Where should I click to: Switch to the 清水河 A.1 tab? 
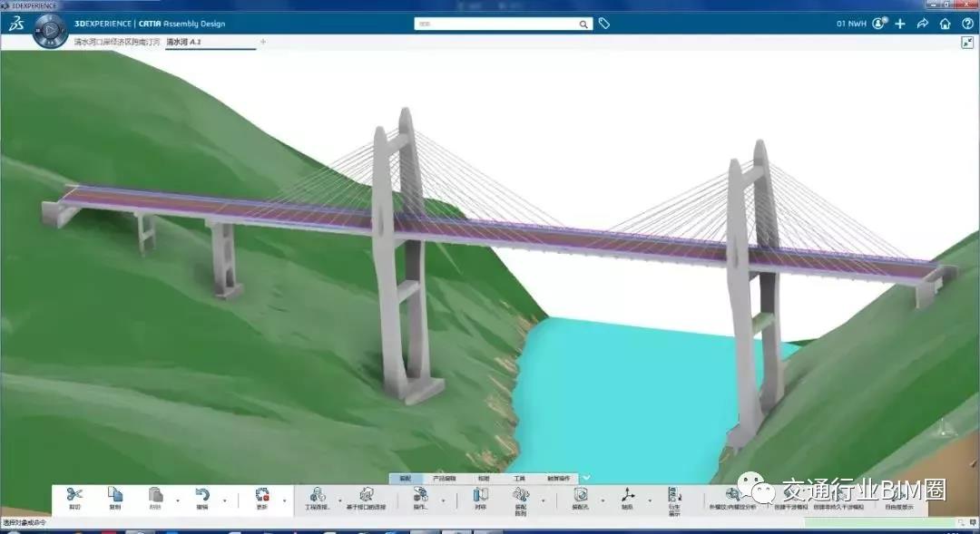click(x=183, y=42)
